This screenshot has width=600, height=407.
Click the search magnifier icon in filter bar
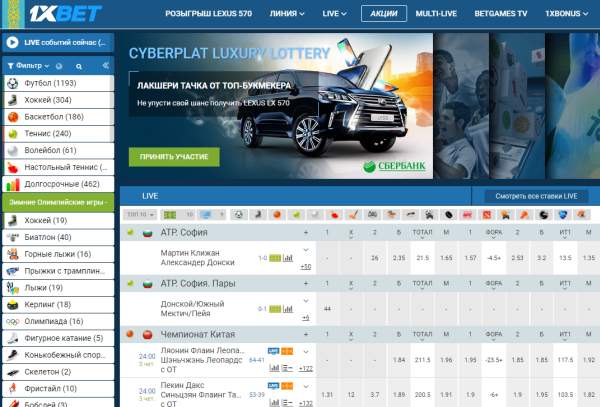point(78,66)
